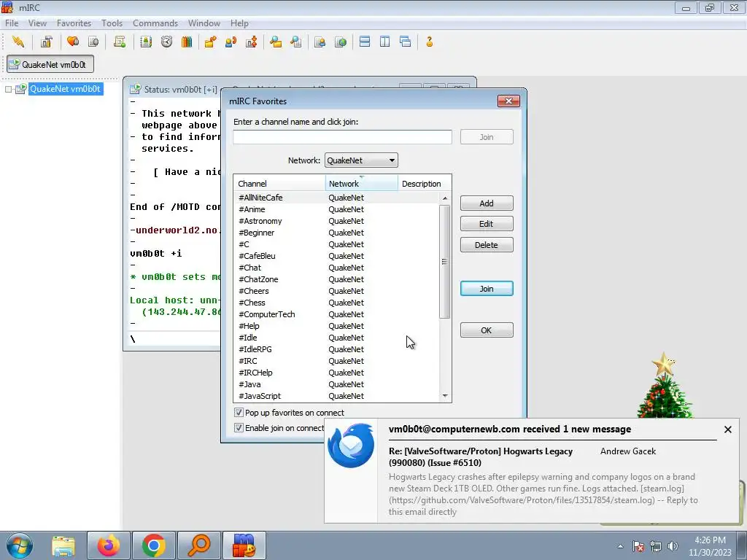The height and width of the screenshot is (560, 747).
Task: Open the Window menu
Action: [204, 23]
